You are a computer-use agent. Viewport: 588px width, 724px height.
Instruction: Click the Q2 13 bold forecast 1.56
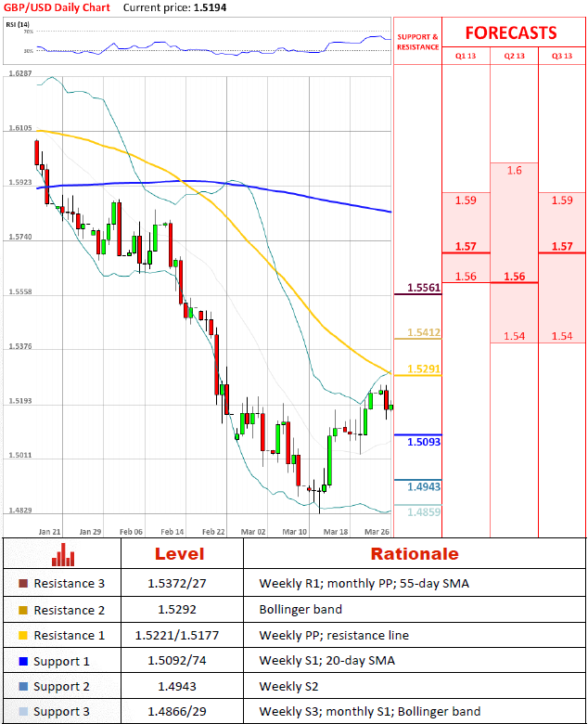point(514,277)
